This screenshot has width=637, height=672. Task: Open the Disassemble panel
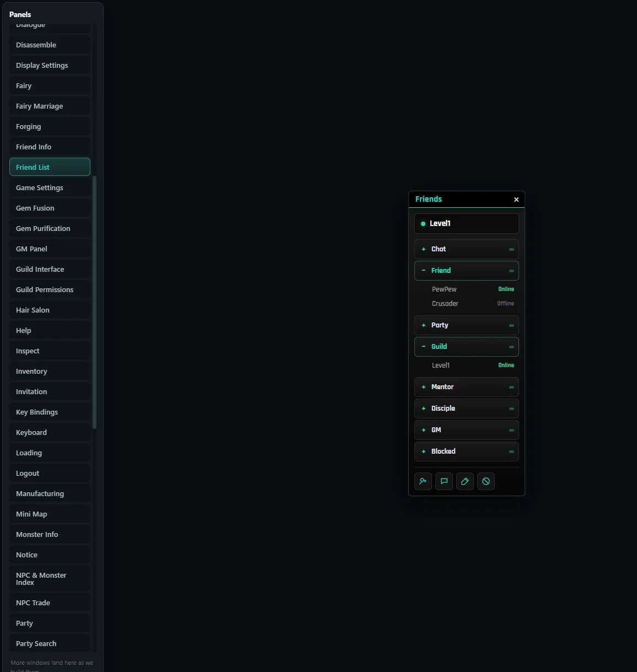(x=50, y=45)
